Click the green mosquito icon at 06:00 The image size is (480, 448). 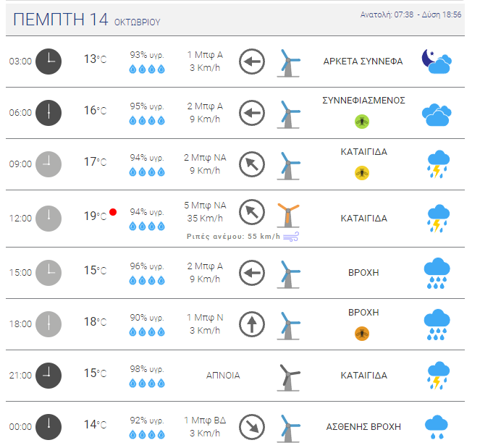point(362,122)
